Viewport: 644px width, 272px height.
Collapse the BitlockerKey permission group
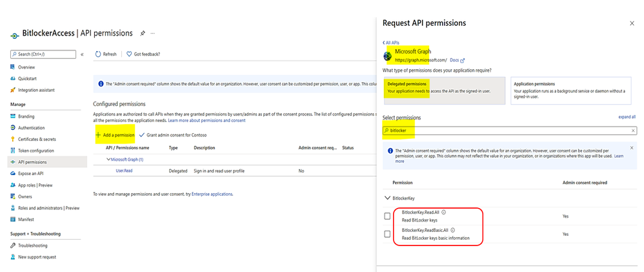point(387,198)
